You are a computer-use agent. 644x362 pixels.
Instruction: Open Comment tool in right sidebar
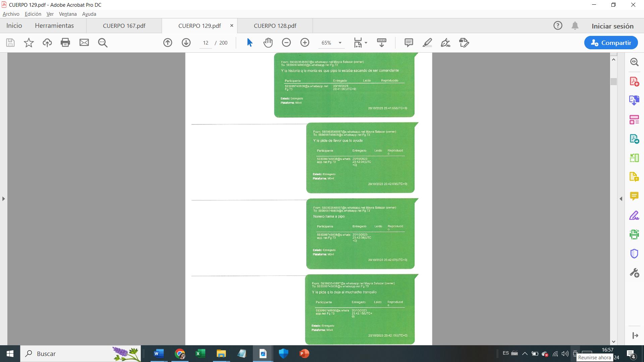(x=634, y=196)
